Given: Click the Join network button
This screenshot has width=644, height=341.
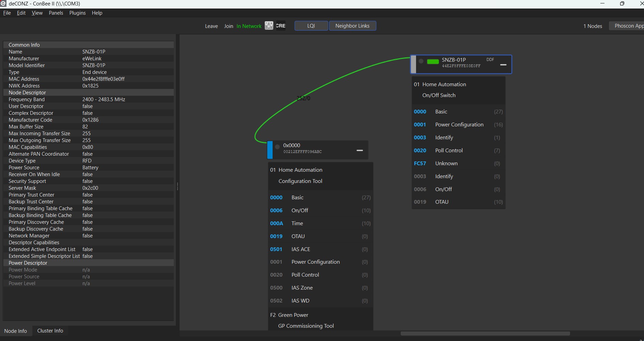Looking at the screenshot, I should click(229, 26).
